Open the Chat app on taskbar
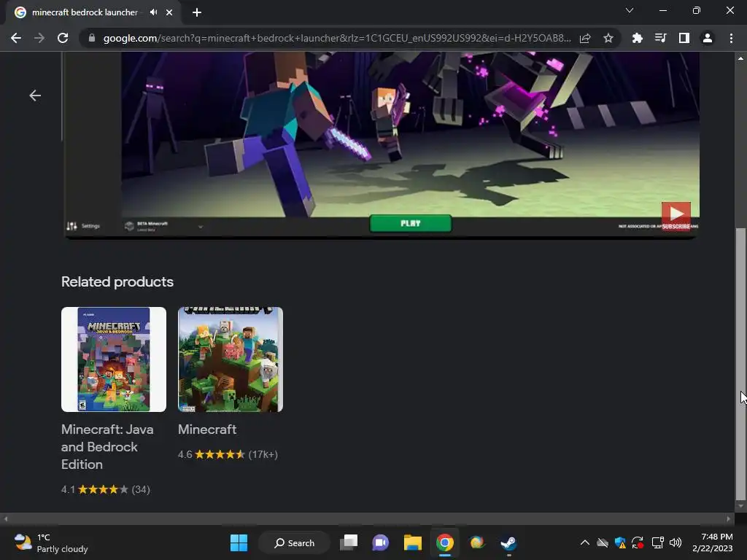The height and width of the screenshot is (560, 747). [380, 542]
